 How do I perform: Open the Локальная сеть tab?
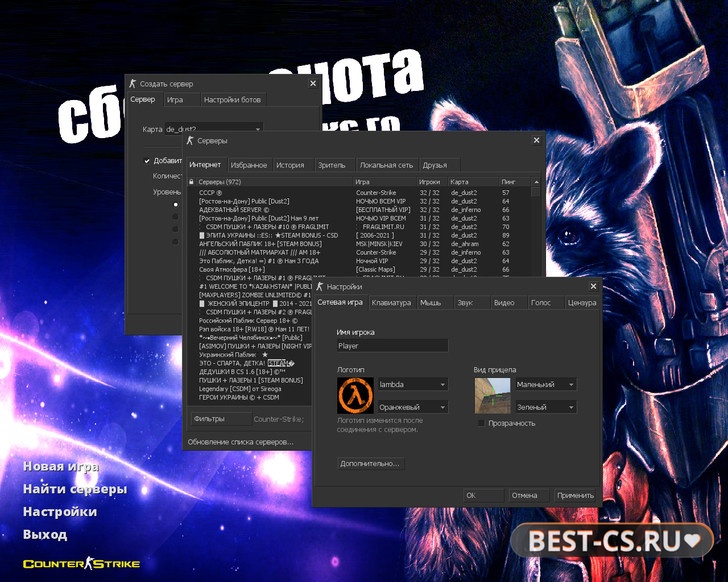(386, 165)
